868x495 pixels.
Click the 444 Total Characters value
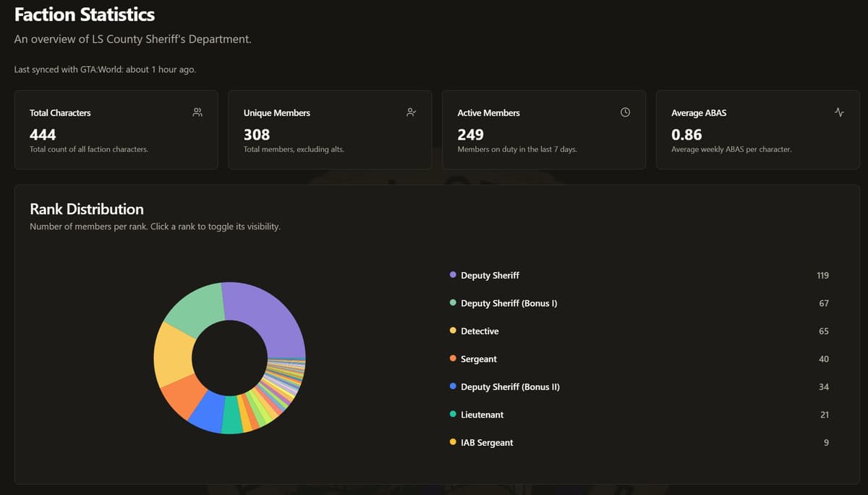43,135
